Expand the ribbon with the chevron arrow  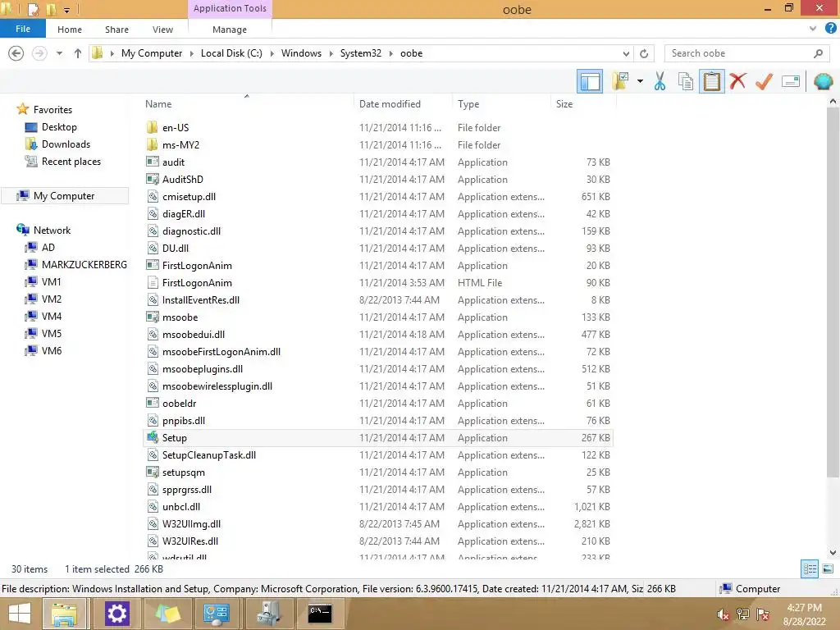point(813,29)
